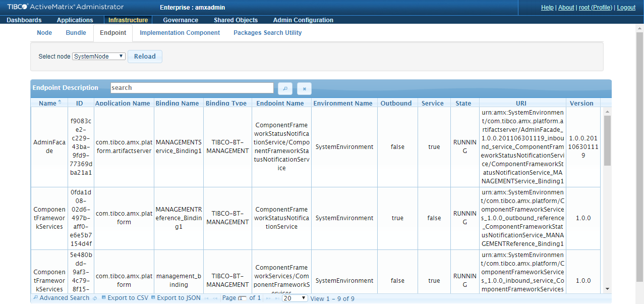Open Packages Search Utility tab

[x=267, y=33]
